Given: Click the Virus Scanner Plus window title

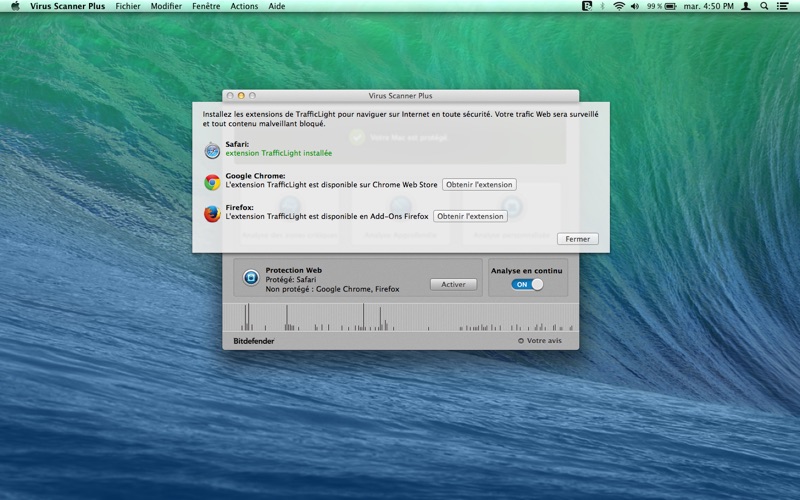Looking at the screenshot, I should click(401, 95).
